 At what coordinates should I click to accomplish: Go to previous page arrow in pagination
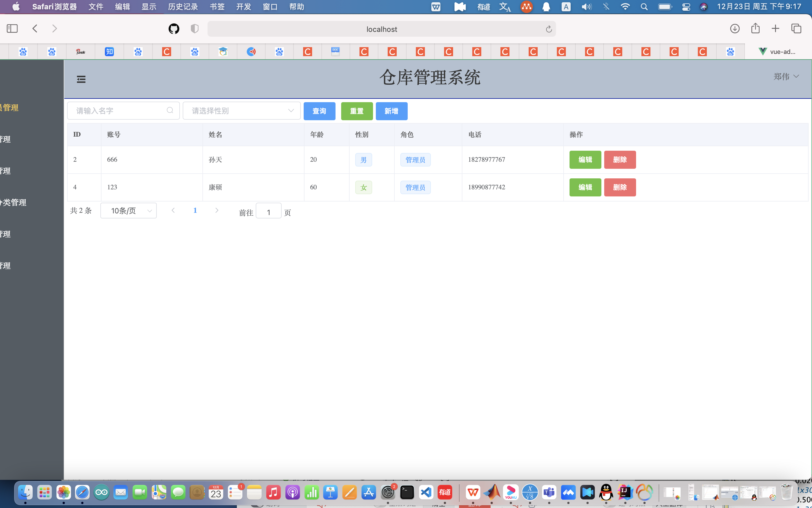tap(173, 210)
